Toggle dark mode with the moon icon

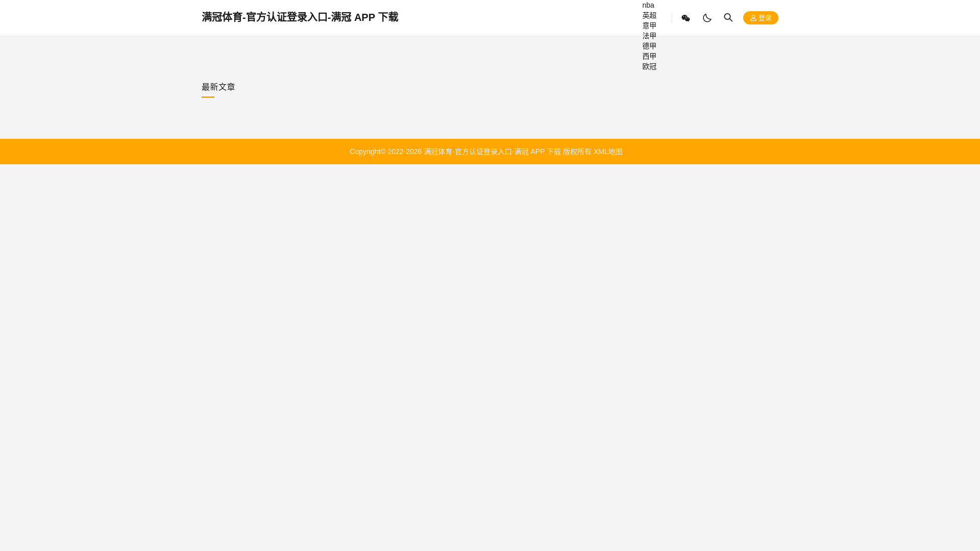(707, 18)
